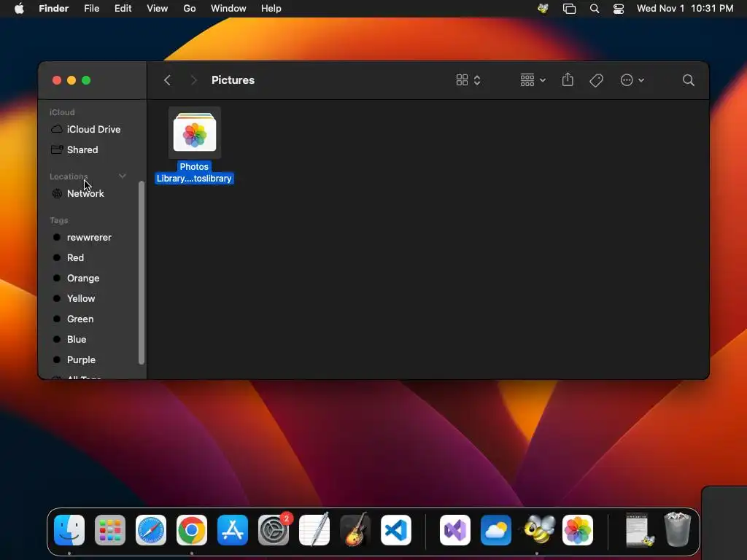Open Spotlight search in menu bar

(x=595, y=9)
